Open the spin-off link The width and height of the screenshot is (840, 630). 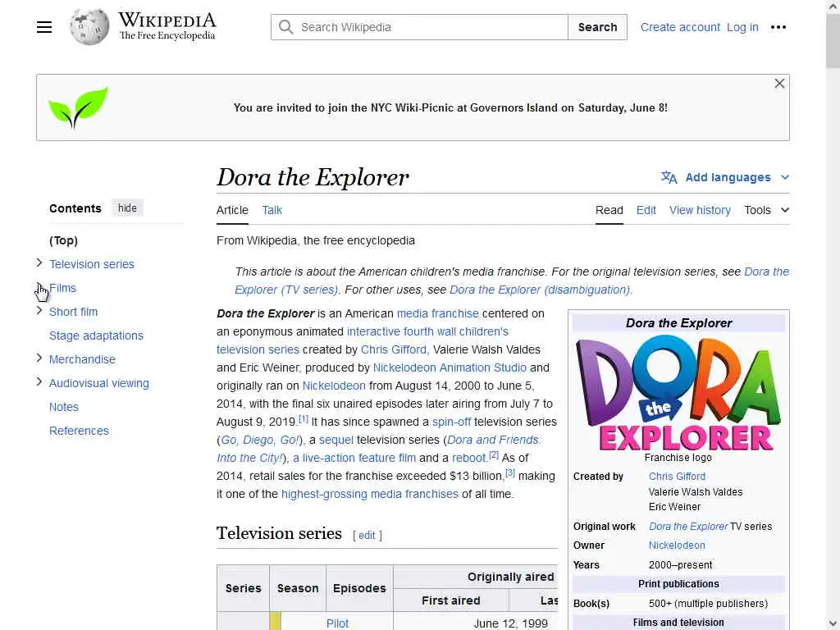[451, 422]
